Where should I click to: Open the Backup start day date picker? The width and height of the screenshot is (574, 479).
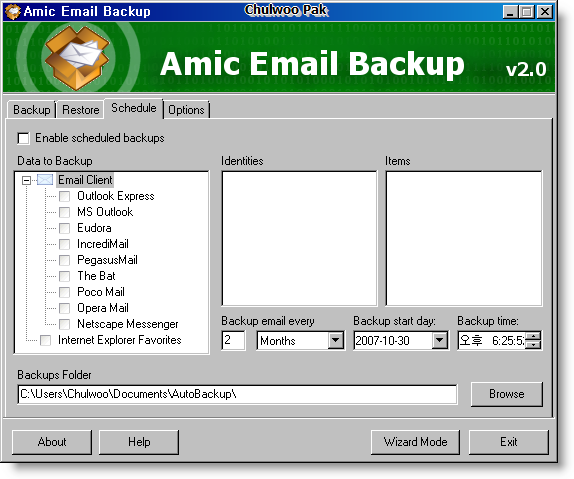pyautogui.click(x=440, y=341)
